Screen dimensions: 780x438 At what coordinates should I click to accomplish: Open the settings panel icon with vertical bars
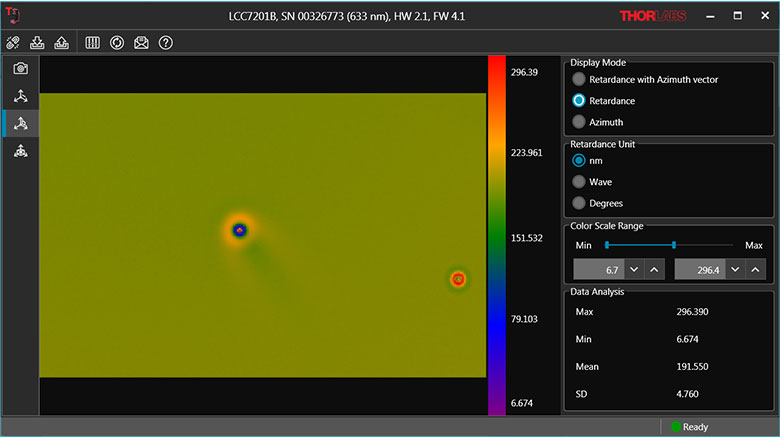(x=93, y=43)
